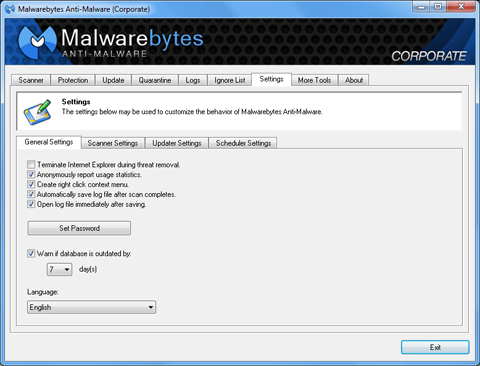
Task: Click the window title text
Action: [x=84, y=9]
